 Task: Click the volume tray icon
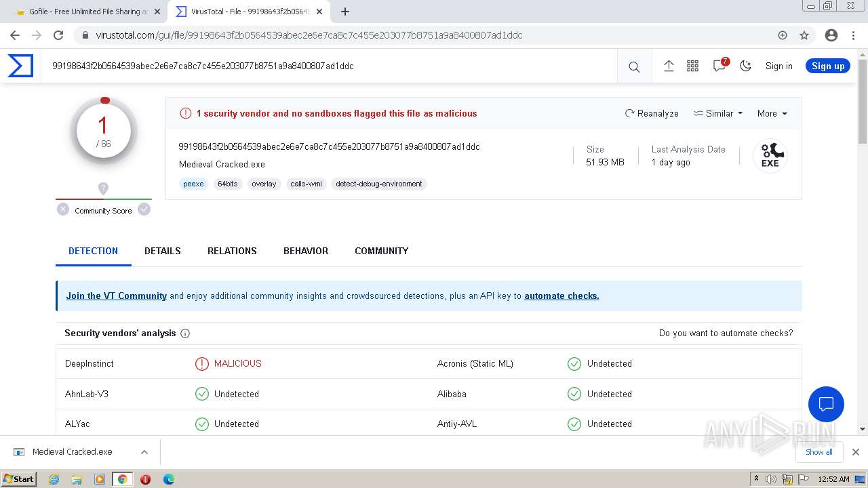[771, 479]
